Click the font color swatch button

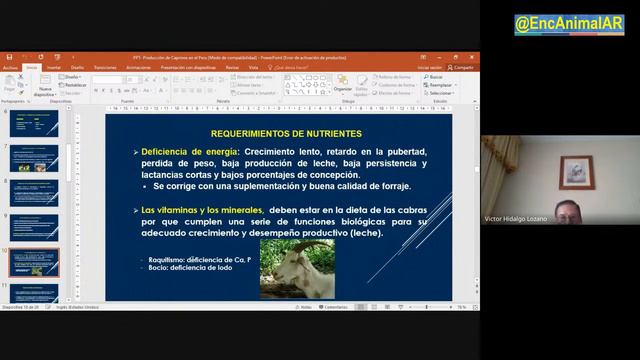click(162, 91)
